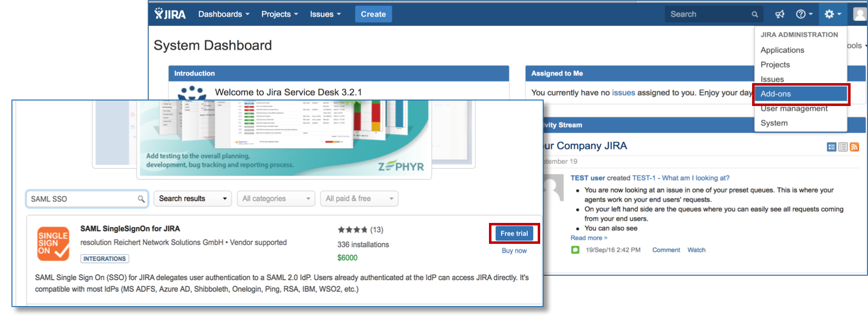Screen dimensions: 868x316
Task: Click the 336 installations text
Action: [363, 245]
